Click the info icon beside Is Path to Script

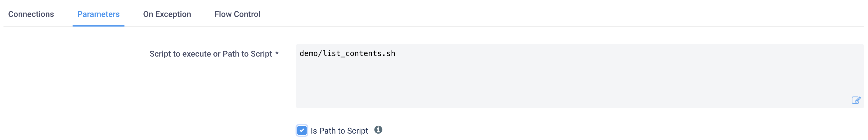coord(378,130)
